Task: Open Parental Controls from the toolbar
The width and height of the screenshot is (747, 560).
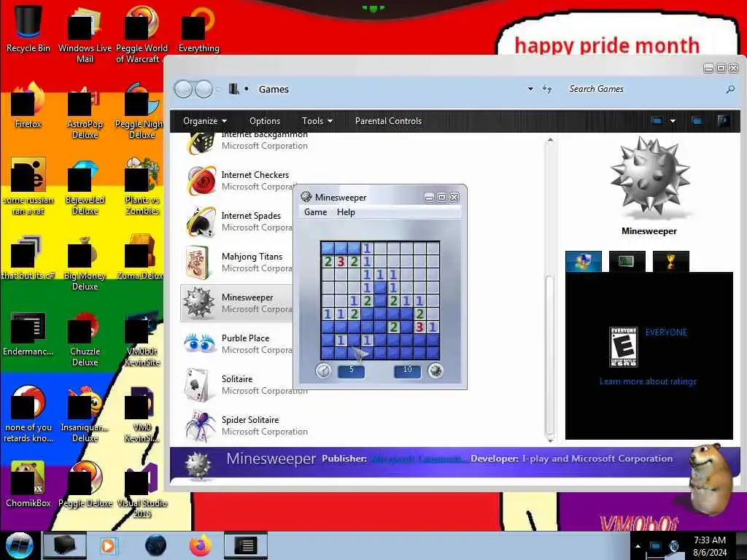Action: click(x=388, y=121)
